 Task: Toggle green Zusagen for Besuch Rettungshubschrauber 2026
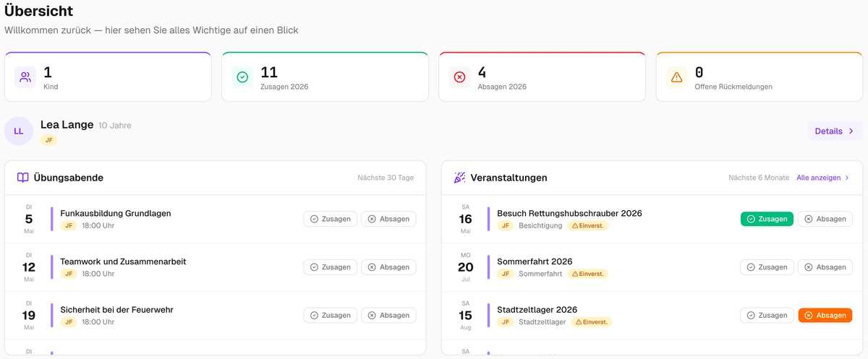pos(767,219)
